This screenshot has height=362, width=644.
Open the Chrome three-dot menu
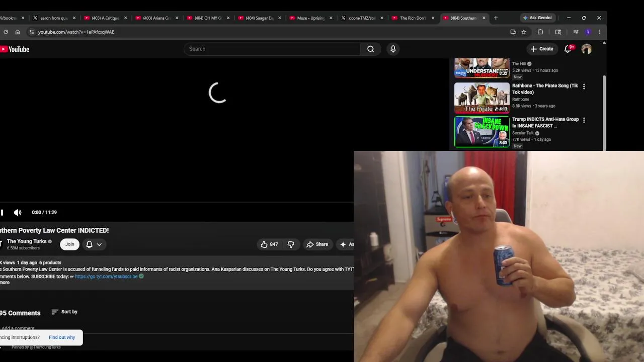pyautogui.click(x=599, y=32)
